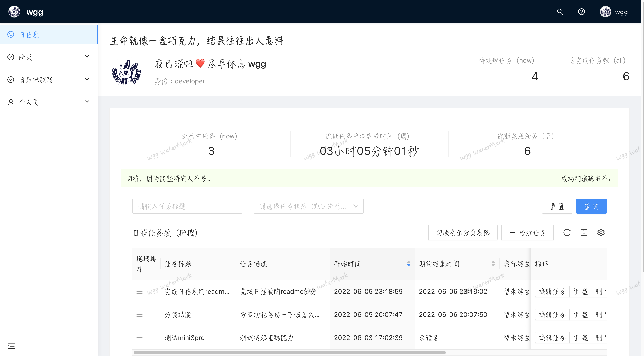Viewport: 644px width, 356px height.
Task: Expand the 个人页 menu chevron
Action: [x=87, y=102]
